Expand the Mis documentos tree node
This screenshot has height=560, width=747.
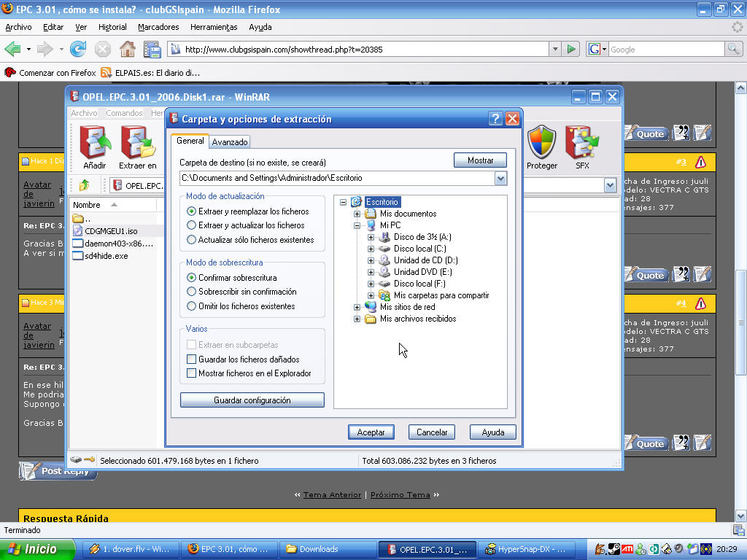(357, 214)
